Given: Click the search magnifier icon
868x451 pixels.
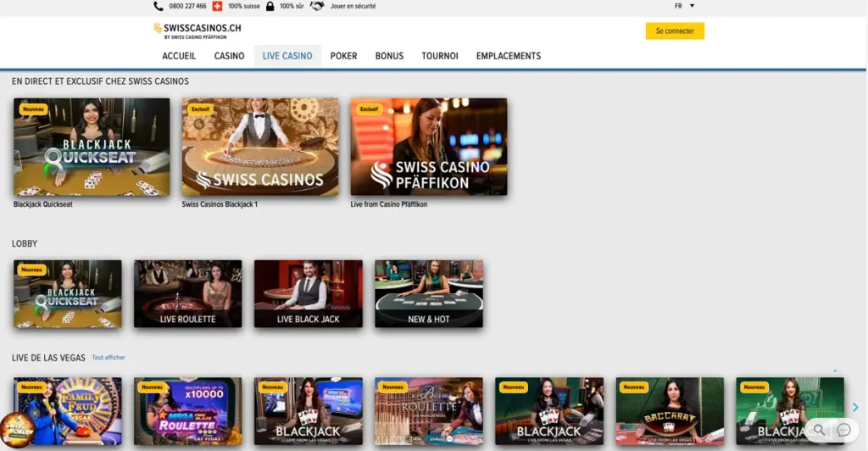Looking at the screenshot, I should pos(819,430).
